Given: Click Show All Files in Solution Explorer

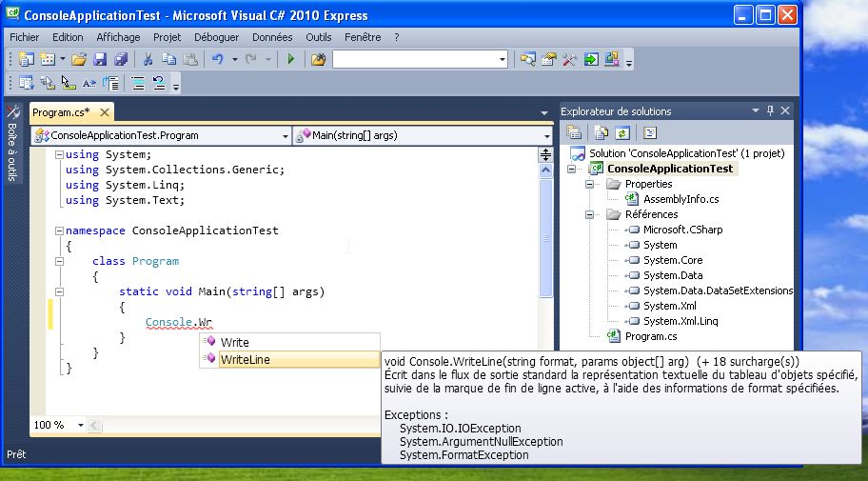Looking at the screenshot, I should [601, 132].
